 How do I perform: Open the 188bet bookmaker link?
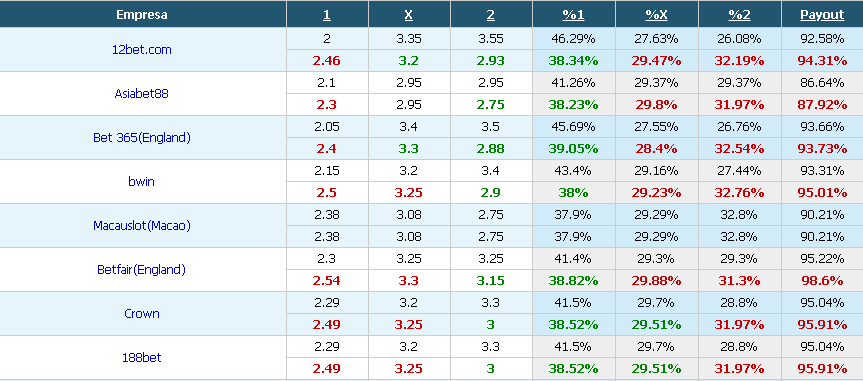141,358
